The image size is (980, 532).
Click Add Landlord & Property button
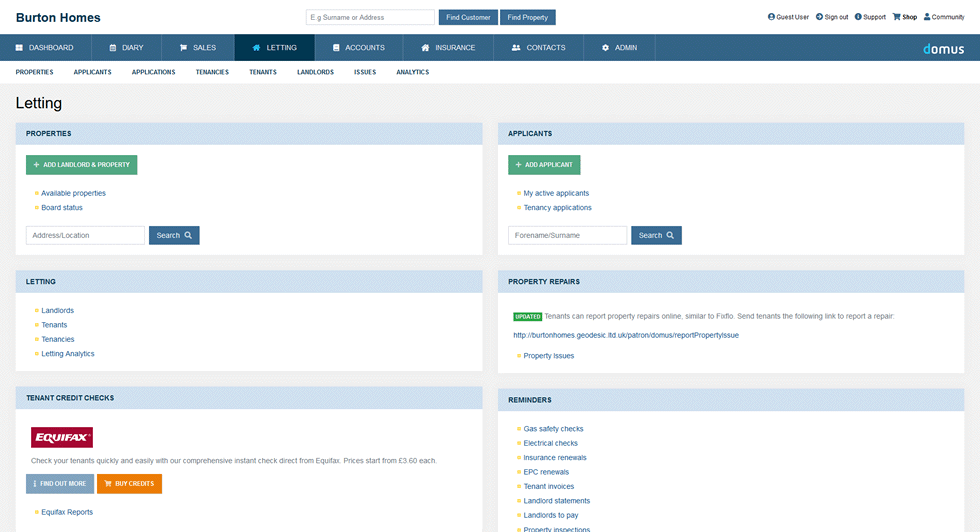click(x=81, y=165)
